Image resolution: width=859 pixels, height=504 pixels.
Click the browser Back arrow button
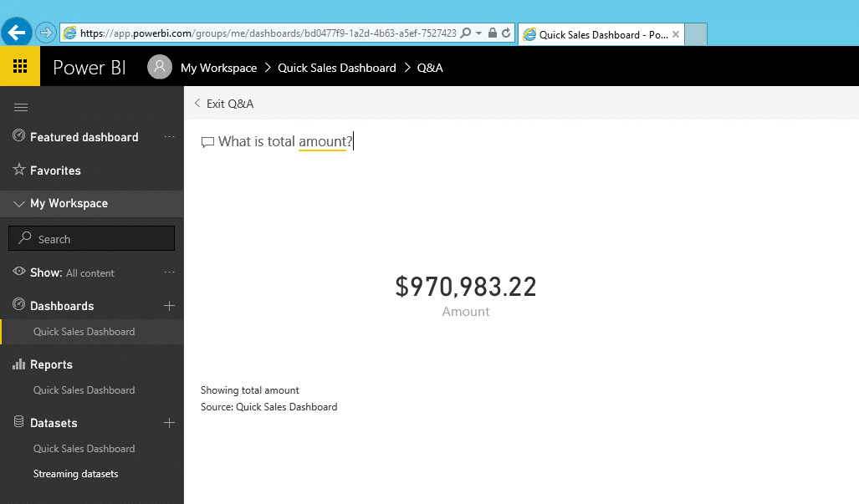coord(17,33)
